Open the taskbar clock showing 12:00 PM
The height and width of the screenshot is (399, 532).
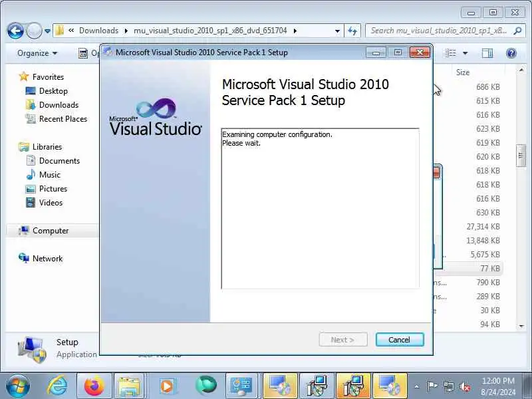(497, 386)
